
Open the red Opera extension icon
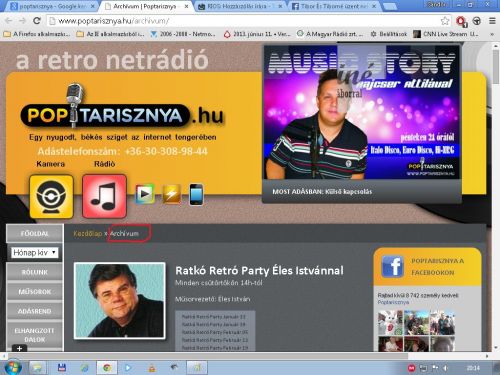(461, 21)
